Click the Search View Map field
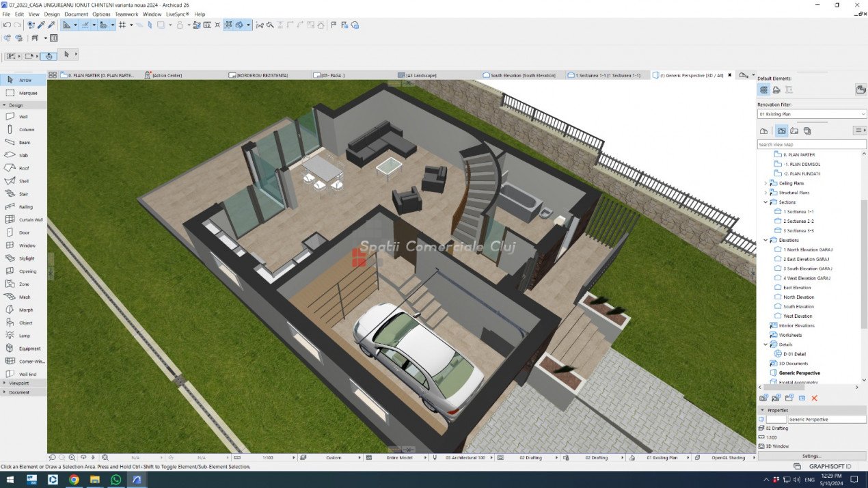This screenshot has height=488, width=868. pyautogui.click(x=811, y=145)
